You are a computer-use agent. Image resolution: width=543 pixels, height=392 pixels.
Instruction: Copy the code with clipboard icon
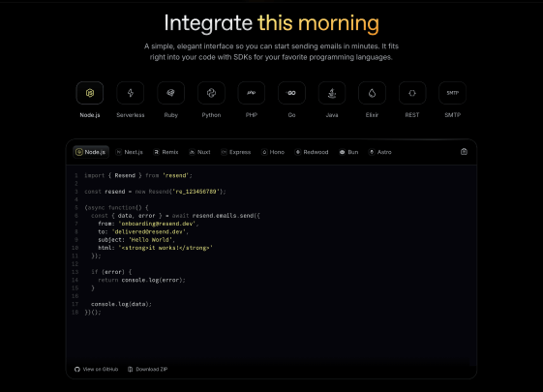tap(464, 152)
